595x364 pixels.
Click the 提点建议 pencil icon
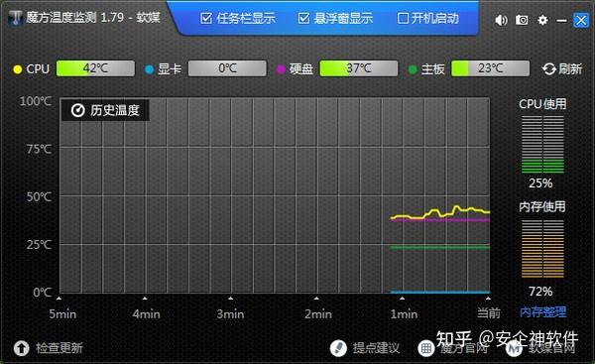338,348
